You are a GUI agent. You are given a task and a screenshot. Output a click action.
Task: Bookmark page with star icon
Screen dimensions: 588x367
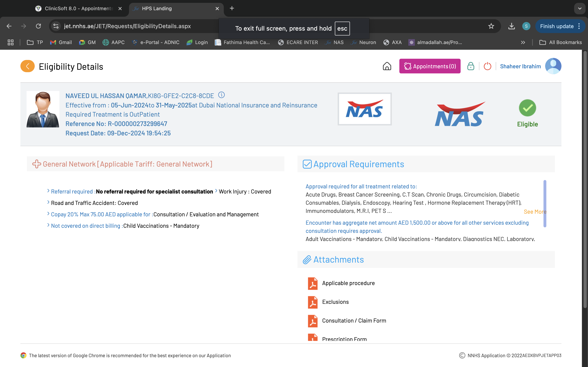point(491,26)
